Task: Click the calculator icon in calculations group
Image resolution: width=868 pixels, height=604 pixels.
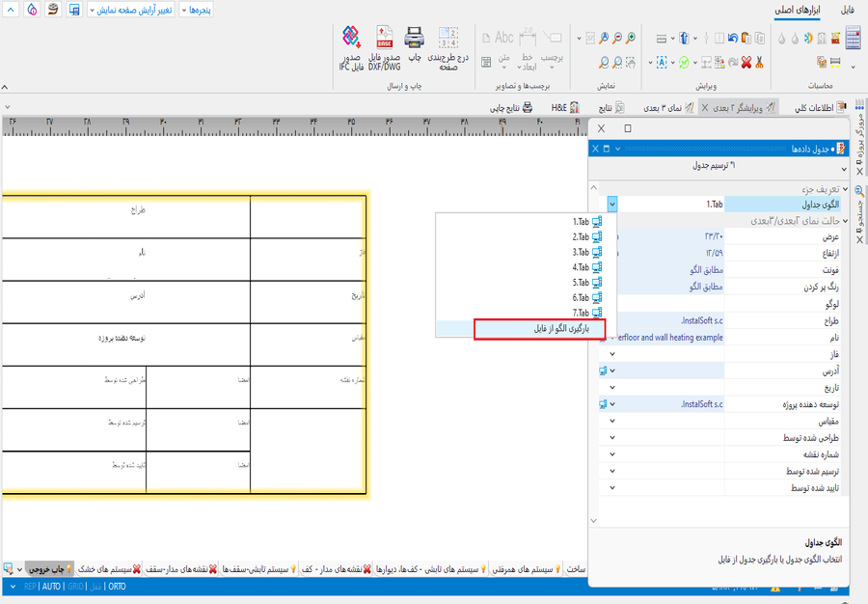Action: pyautogui.click(x=853, y=39)
